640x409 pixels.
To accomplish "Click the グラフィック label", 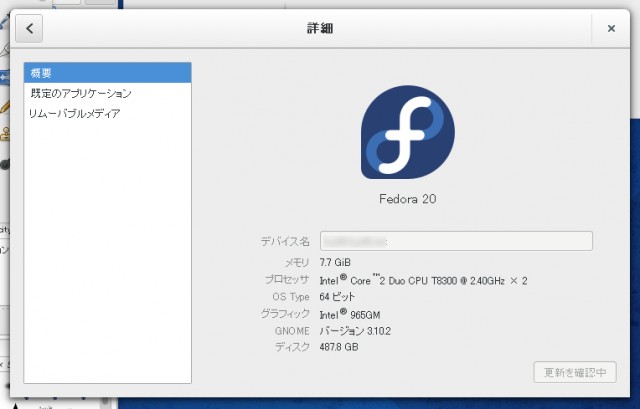I will (285, 313).
